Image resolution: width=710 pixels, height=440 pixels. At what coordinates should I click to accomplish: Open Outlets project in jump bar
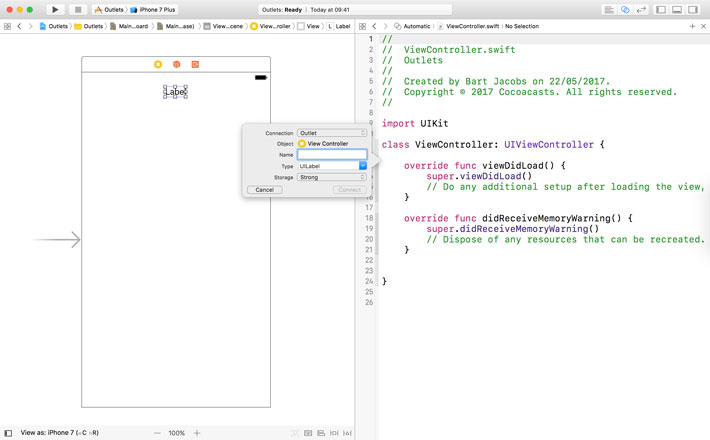point(53,26)
